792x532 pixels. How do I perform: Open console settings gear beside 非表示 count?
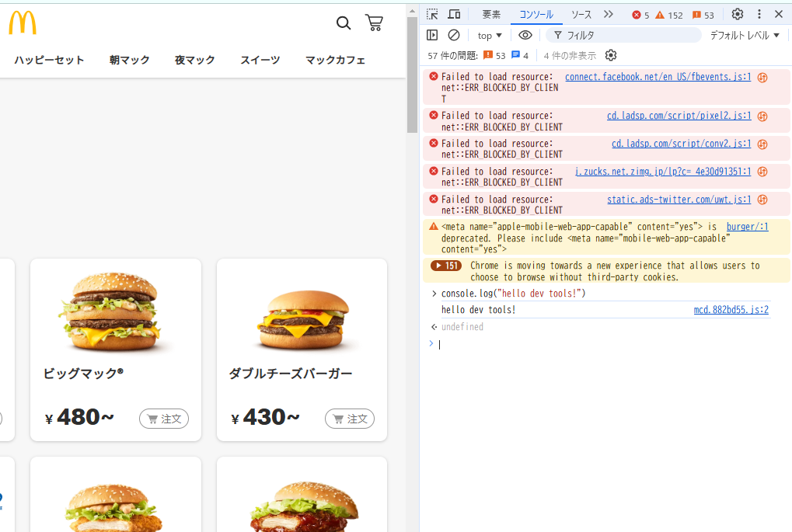(611, 55)
